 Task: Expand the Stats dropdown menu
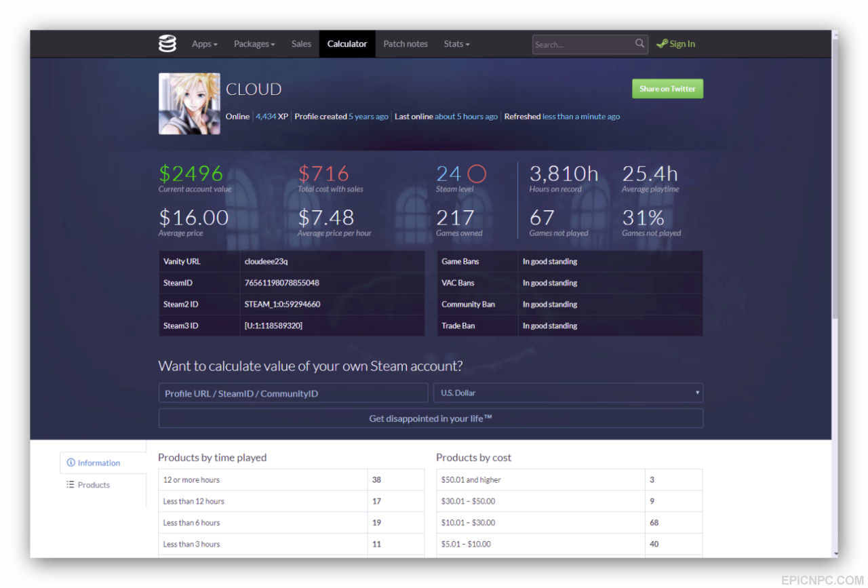pos(456,44)
